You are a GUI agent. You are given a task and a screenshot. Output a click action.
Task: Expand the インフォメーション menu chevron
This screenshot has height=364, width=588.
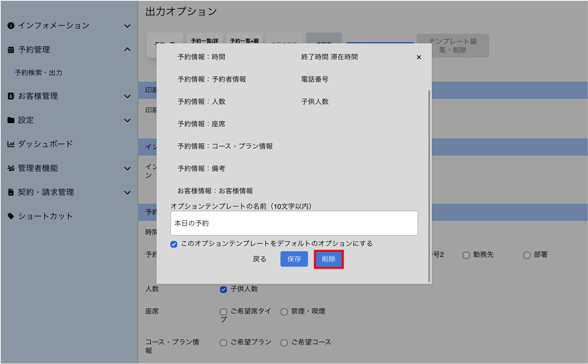127,26
